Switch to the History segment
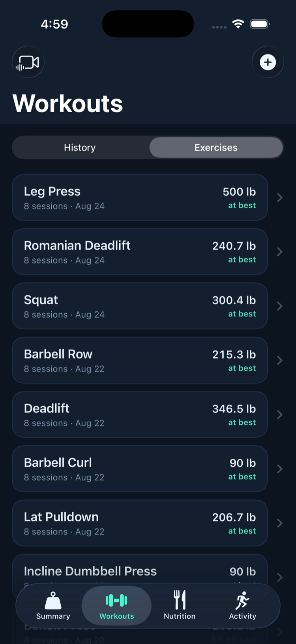Screen dimensions: 296x644 (80, 147)
